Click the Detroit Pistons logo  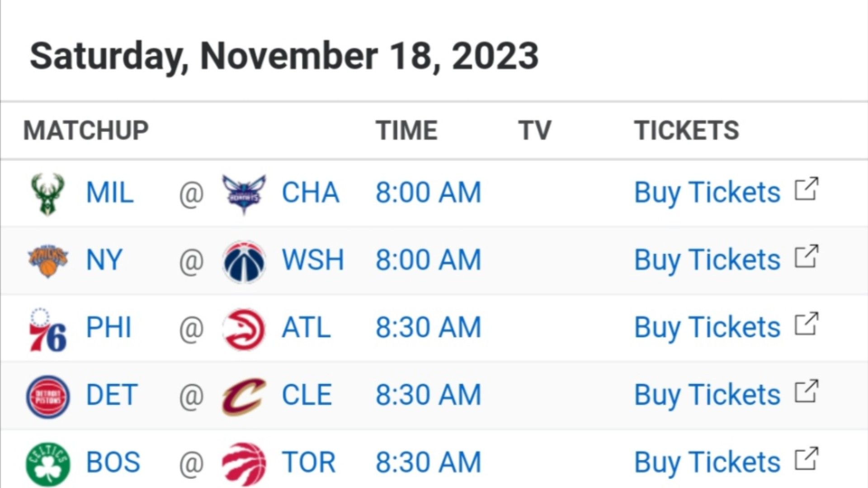coord(48,397)
